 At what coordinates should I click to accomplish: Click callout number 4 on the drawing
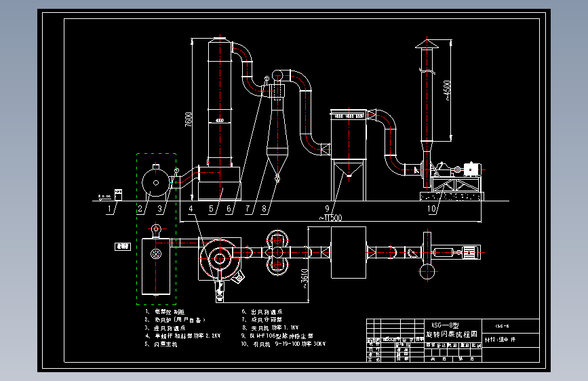pyautogui.click(x=191, y=209)
